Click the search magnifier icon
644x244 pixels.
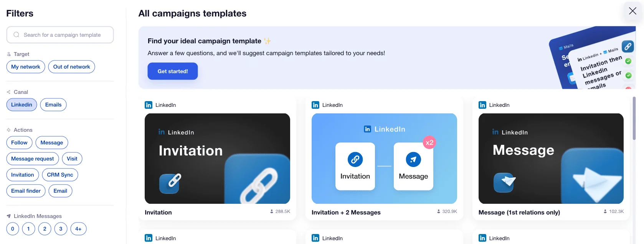[x=16, y=35]
